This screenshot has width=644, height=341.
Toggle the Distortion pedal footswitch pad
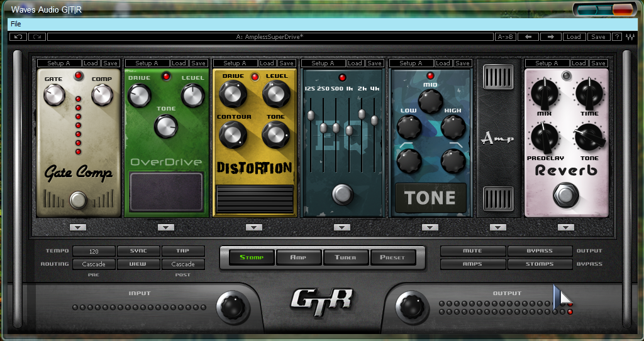point(255,199)
